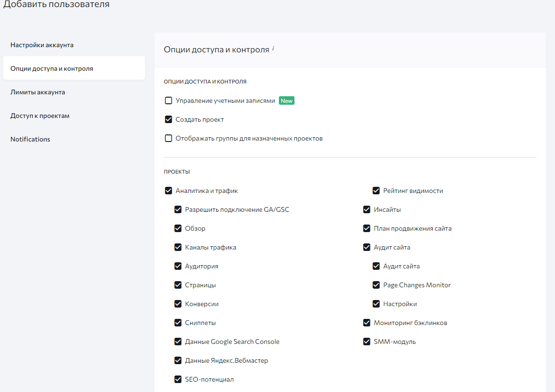Click the green New badge
This screenshot has height=392, width=555.
286,100
